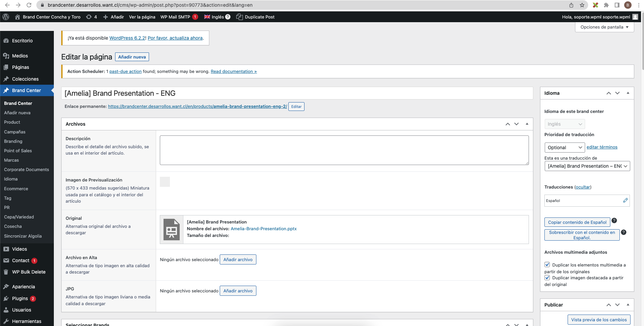Click the Editar permalink button
Screen dimensions: 644x326
click(296, 107)
